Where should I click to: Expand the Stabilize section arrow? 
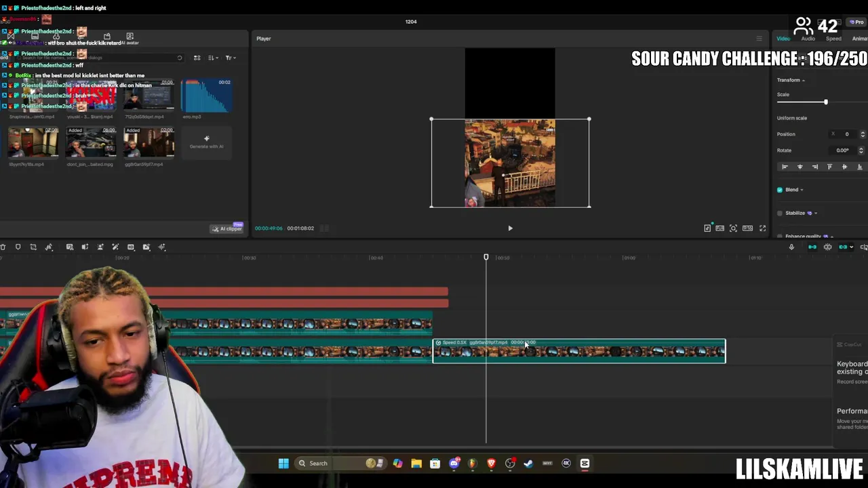click(x=815, y=213)
